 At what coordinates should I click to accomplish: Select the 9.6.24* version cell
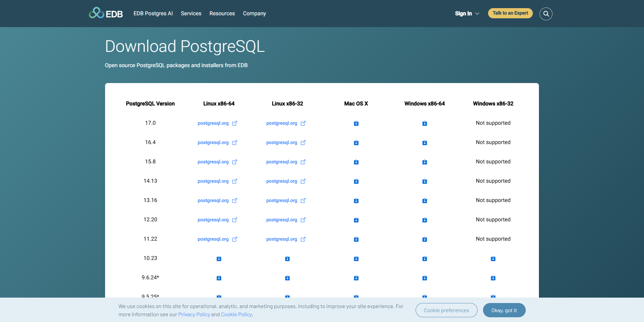[x=150, y=278]
